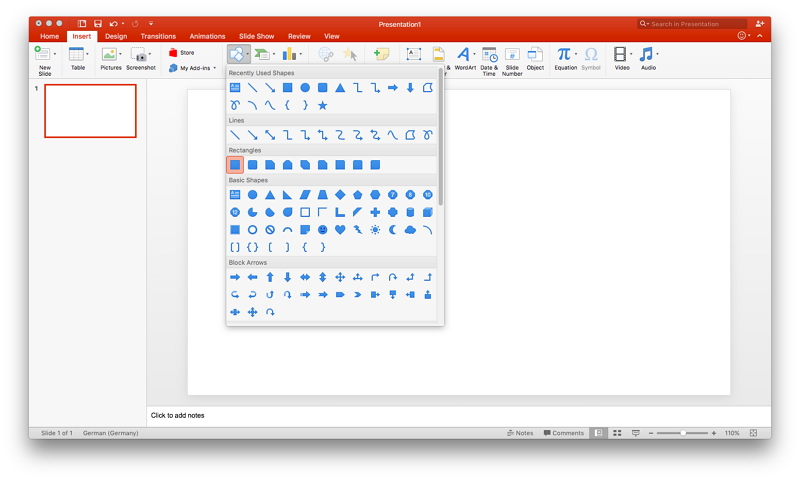Open the Animations tab

point(207,36)
